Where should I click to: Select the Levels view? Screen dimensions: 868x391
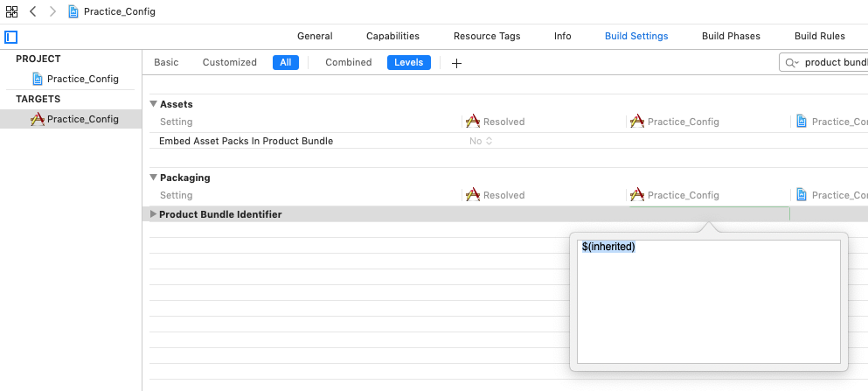tap(408, 63)
